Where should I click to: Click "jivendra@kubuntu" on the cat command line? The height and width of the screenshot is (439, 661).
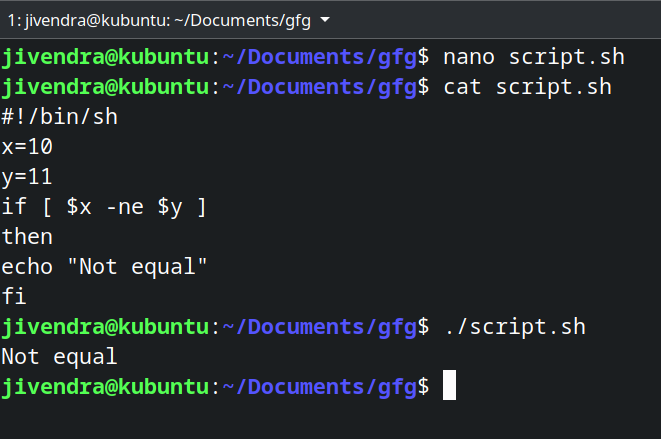(x=105, y=87)
